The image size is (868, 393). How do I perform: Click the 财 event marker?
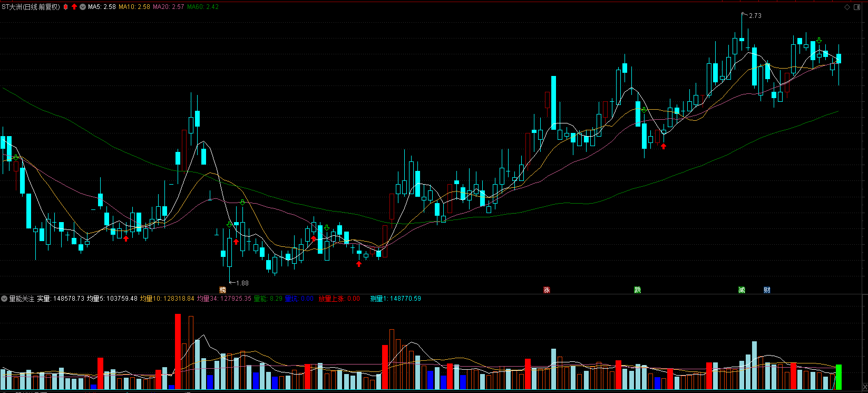tap(767, 290)
